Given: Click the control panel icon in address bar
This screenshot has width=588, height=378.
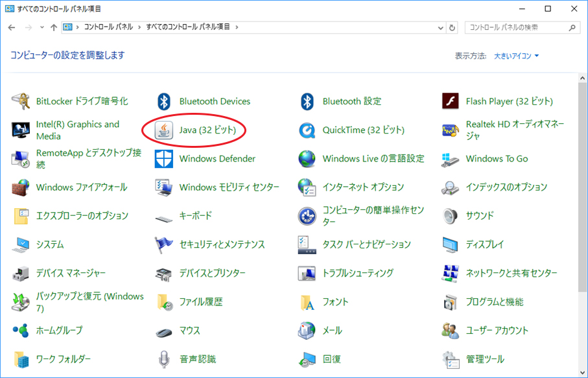Looking at the screenshot, I should tap(67, 27).
